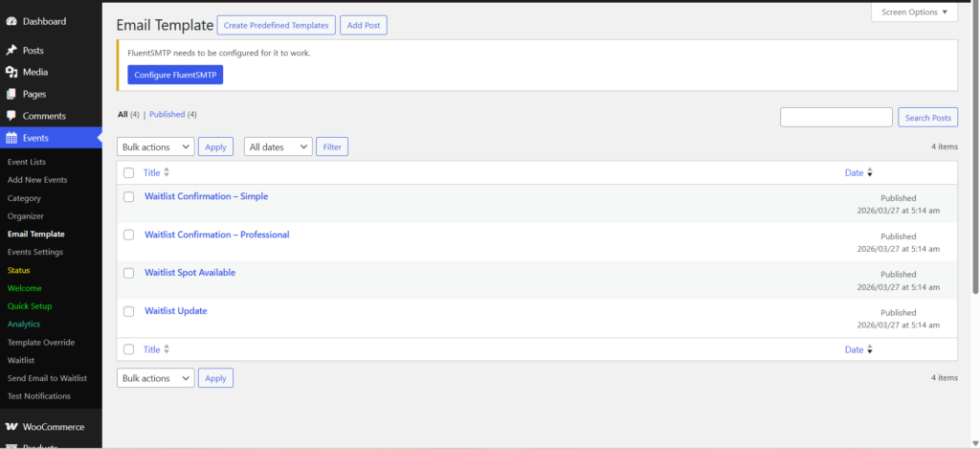Screen dimensions: 980x449
Task: Open the WooCommerce menu item label
Action: tap(54, 426)
